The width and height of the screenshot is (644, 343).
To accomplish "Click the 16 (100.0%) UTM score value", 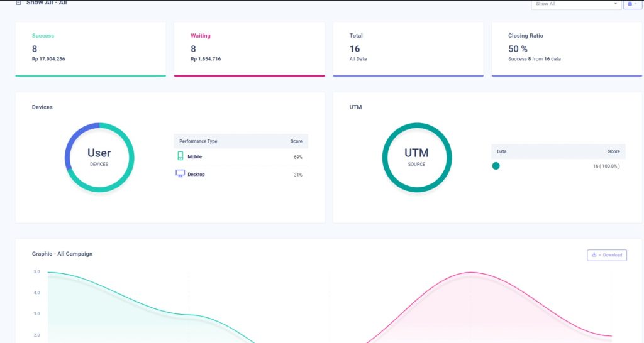I will coord(606,166).
